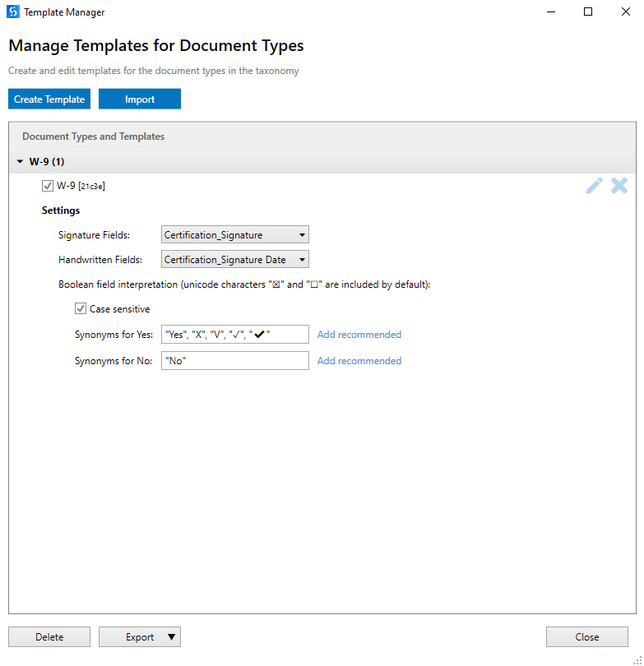Click the Close button at bottom right
The height and width of the screenshot is (666, 644).
pos(587,636)
